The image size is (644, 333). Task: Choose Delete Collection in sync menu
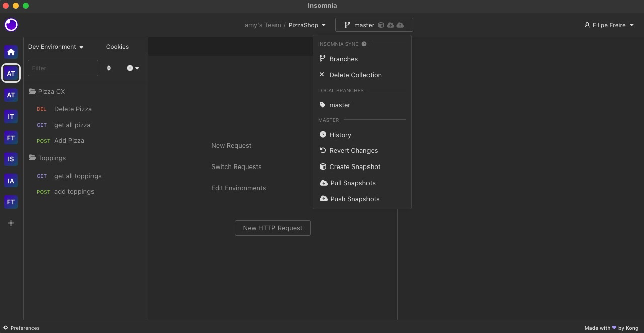pos(362,75)
